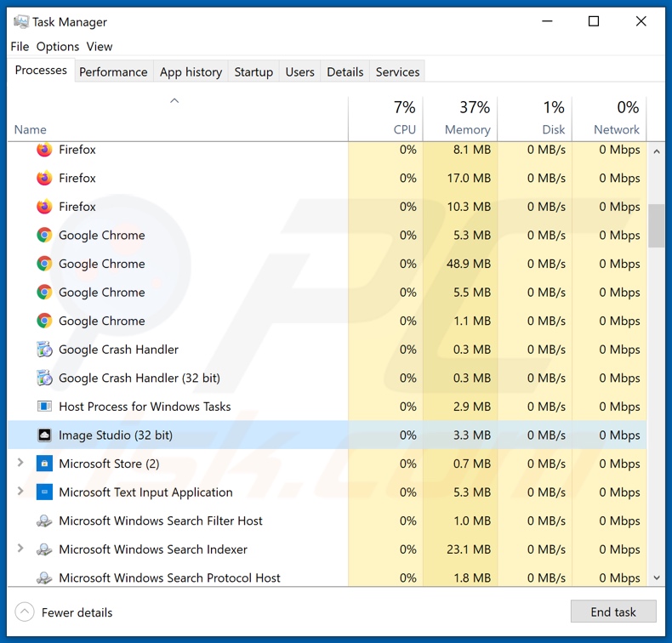Click the Microsoft Store process icon

pos(44,464)
